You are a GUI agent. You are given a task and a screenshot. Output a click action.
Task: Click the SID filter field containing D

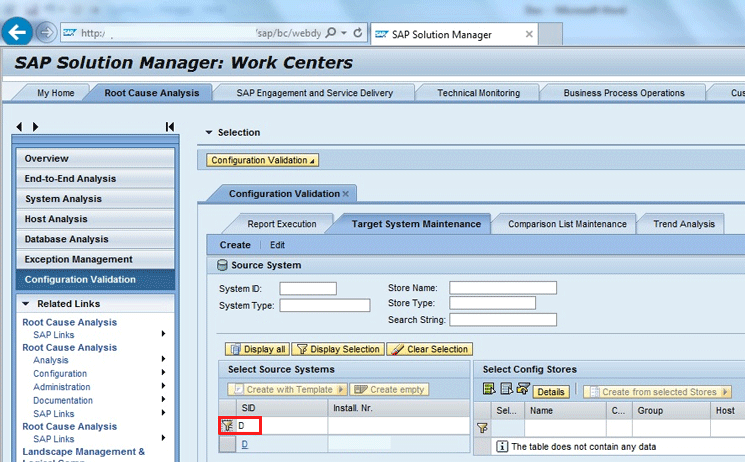tap(281, 425)
